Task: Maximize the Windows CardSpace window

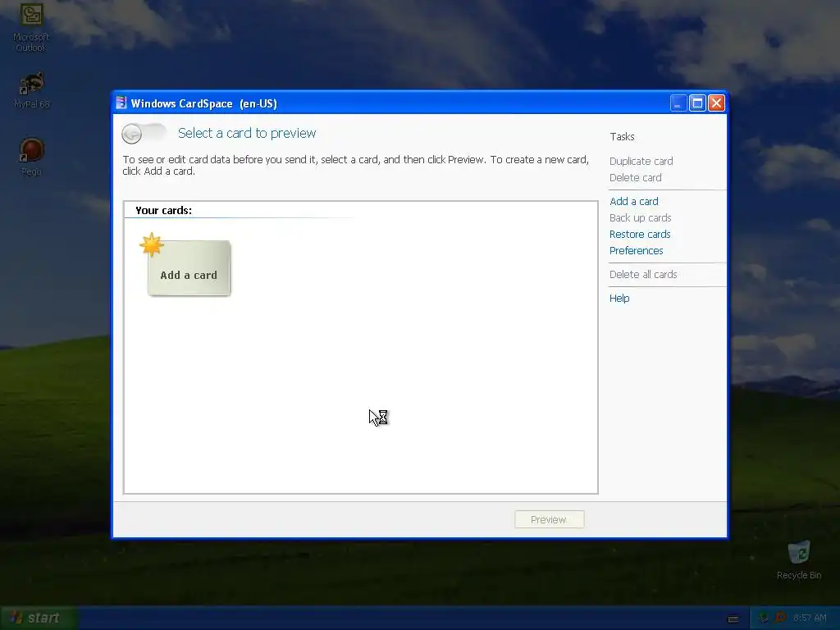Action: 697,103
